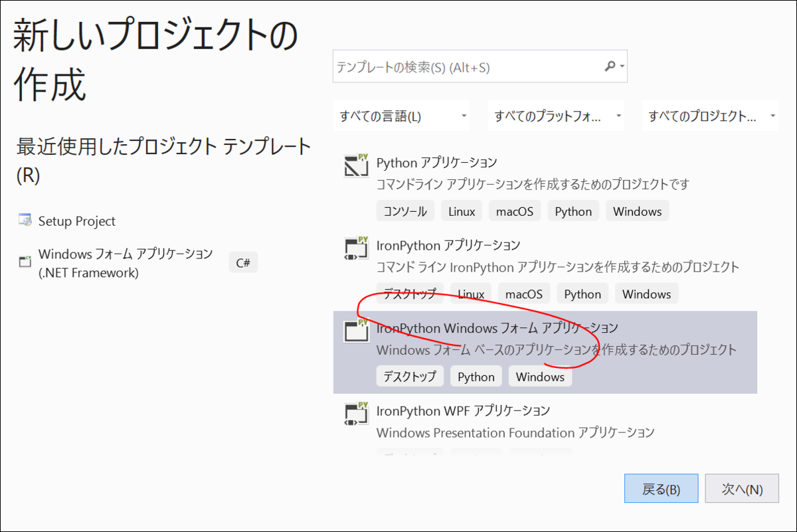Select the Python アプリケーション template title
Image resolution: width=797 pixels, height=532 pixels.
tap(437, 162)
